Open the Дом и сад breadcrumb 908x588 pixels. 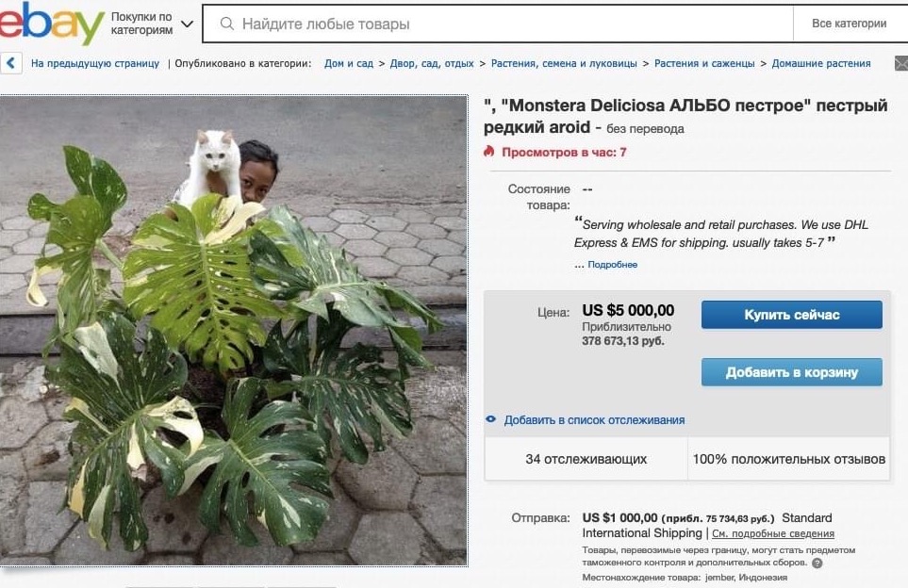tap(349, 64)
